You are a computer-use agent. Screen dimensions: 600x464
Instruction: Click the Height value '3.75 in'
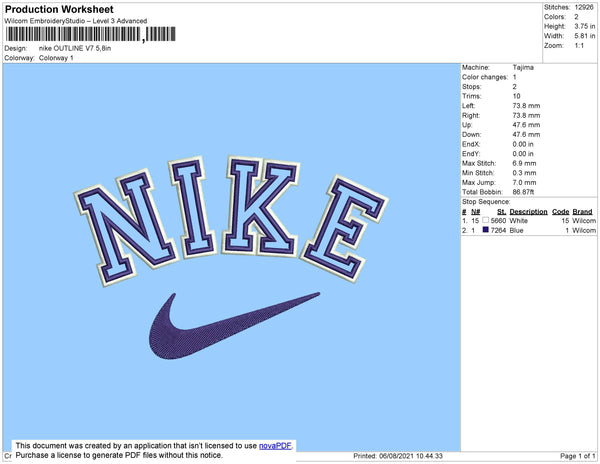[x=585, y=26]
